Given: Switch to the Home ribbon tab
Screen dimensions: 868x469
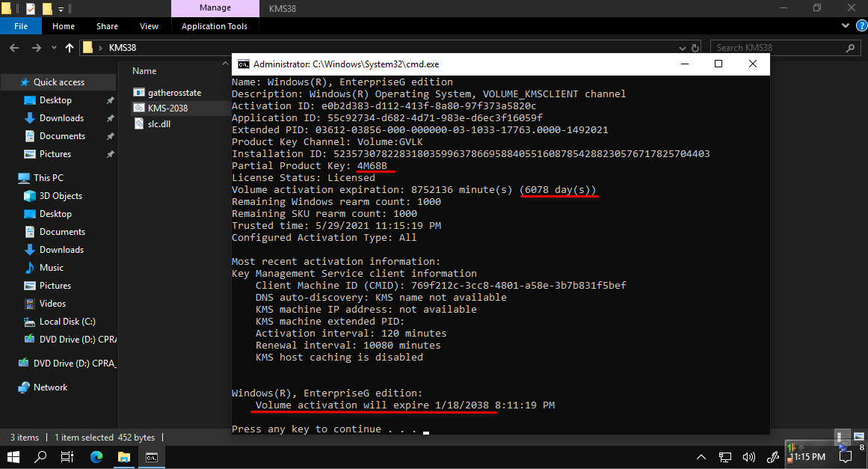Looking at the screenshot, I should tap(63, 26).
